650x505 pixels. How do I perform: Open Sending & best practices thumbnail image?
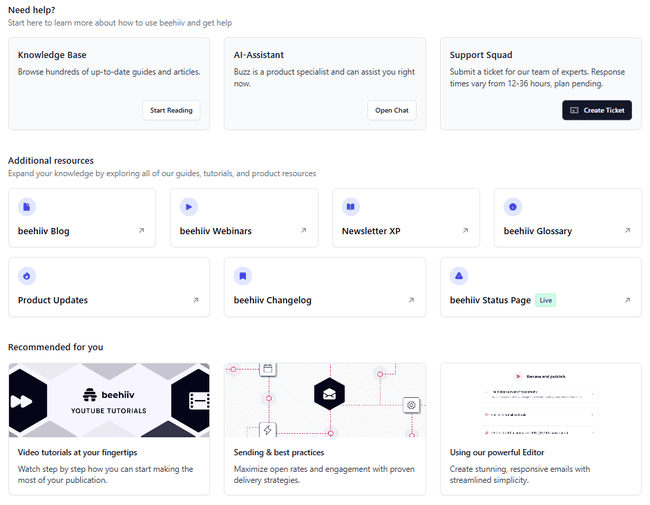(325, 401)
